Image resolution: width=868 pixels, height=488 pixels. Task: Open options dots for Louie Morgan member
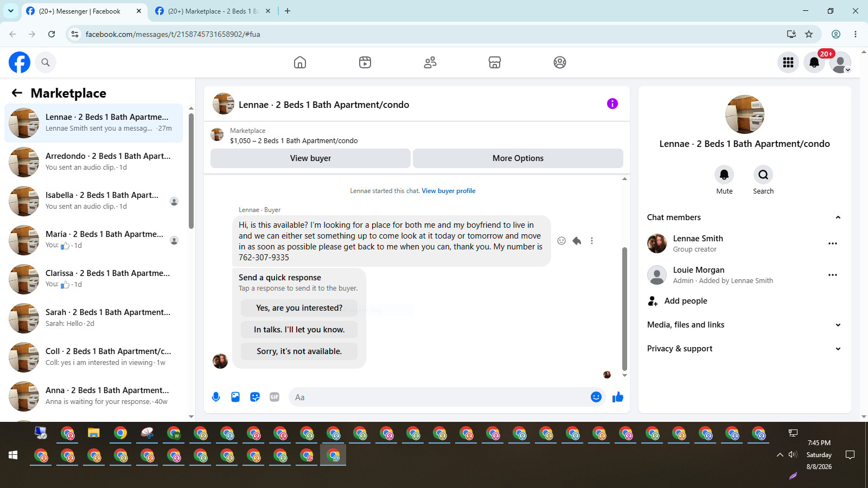(x=833, y=275)
